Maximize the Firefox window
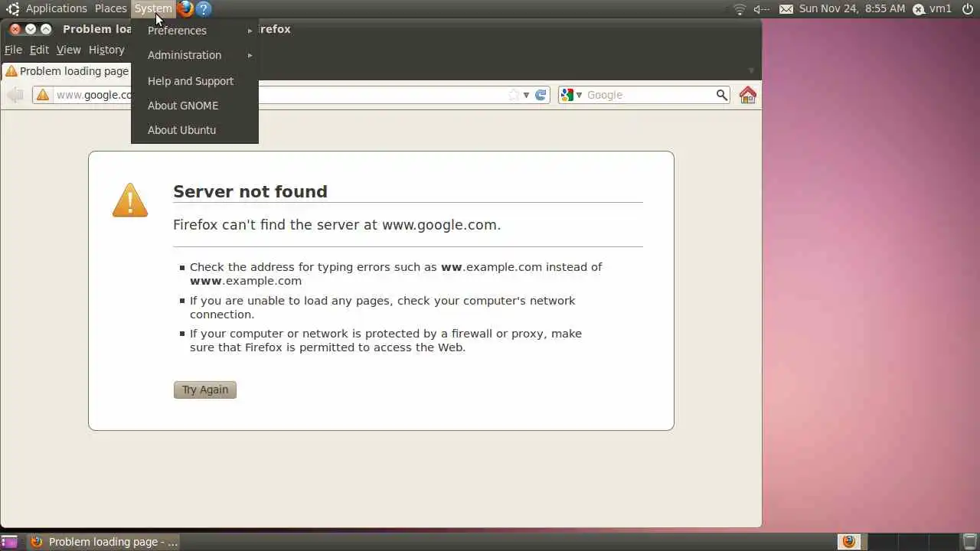 click(x=46, y=29)
